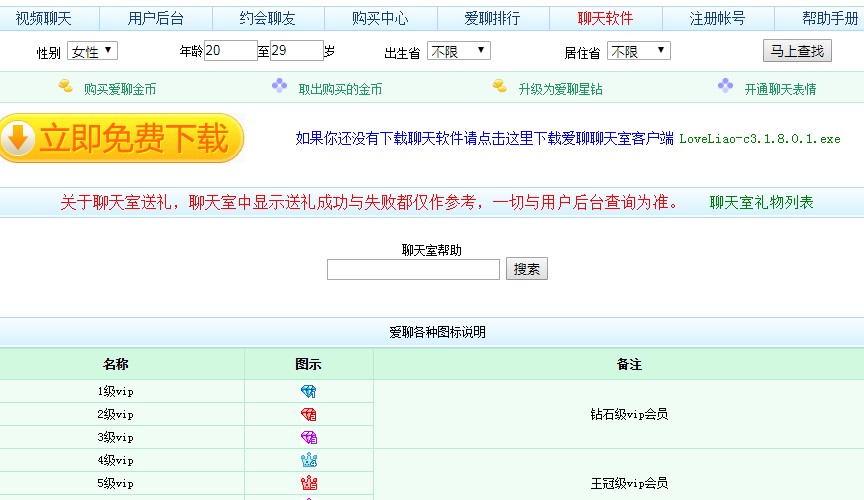Click the gold coins icon beside 购买爱聊金币

[66, 86]
